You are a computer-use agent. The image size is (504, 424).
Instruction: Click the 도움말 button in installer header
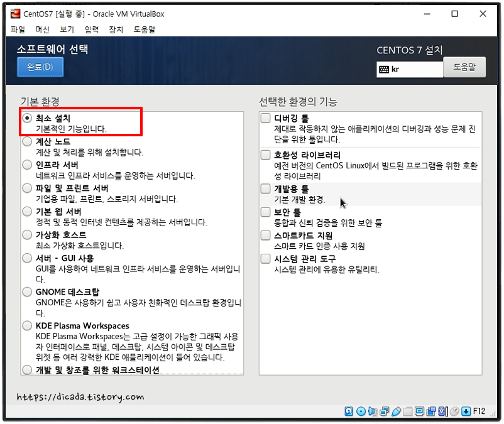(464, 67)
